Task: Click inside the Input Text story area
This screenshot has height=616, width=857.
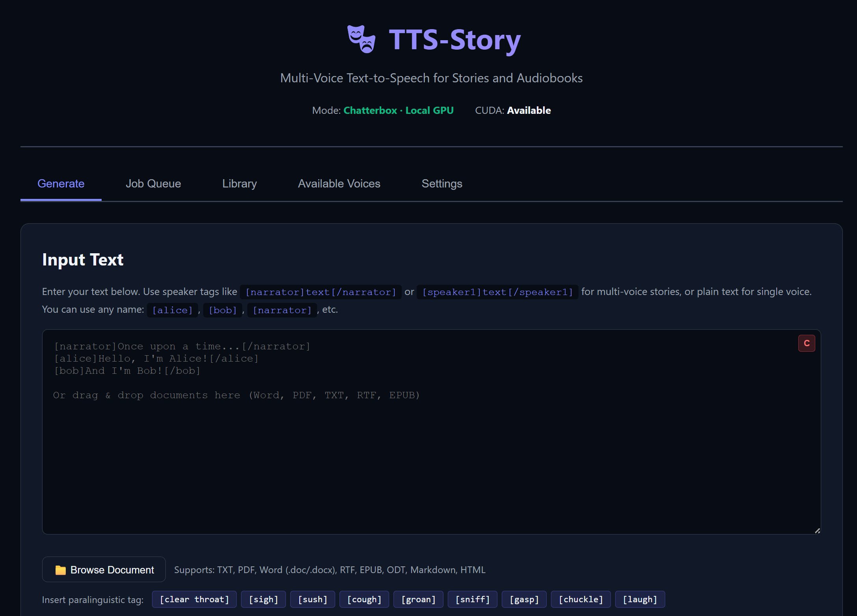Action: pos(432,432)
